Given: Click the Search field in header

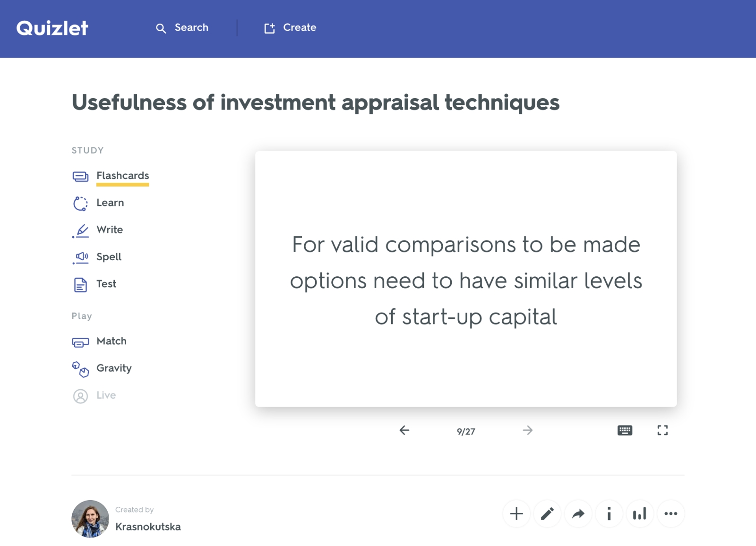Looking at the screenshot, I should pos(182,28).
